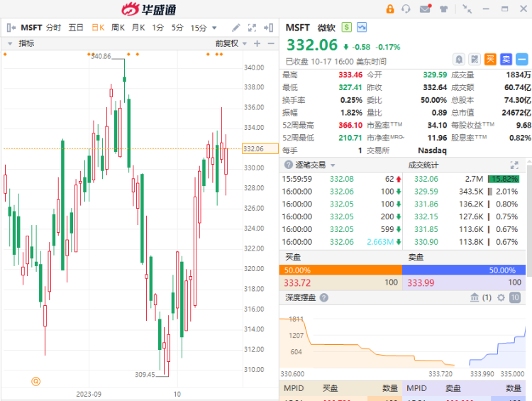Image resolution: width=532 pixels, height=401 pixels.
Task: Click the depth chart area
Action: click(x=402, y=341)
